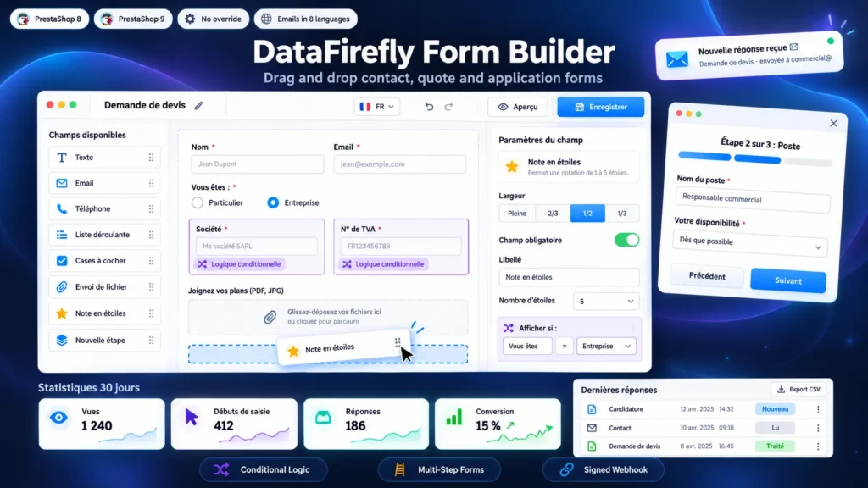Screen dimensions: 868x488
Task: Click the Suivant button
Action: click(787, 280)
